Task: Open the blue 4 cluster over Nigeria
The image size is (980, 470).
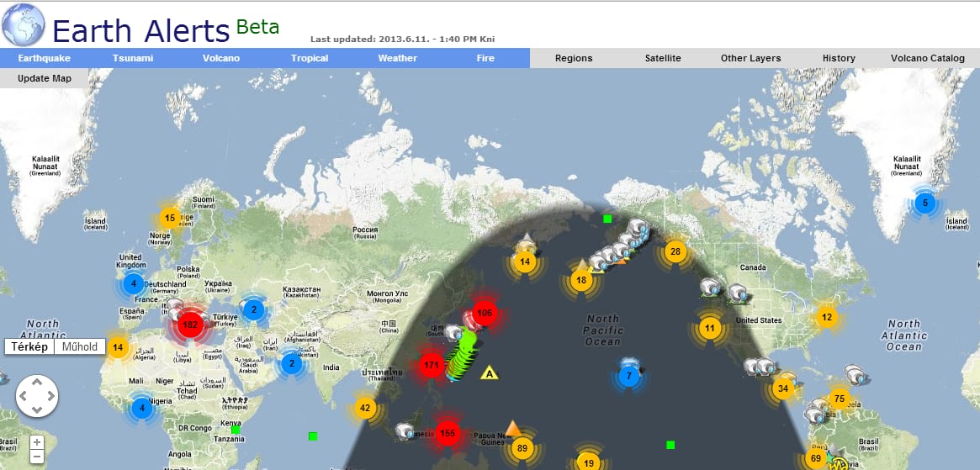Action: pyautogui.click(x=142, y=409)
